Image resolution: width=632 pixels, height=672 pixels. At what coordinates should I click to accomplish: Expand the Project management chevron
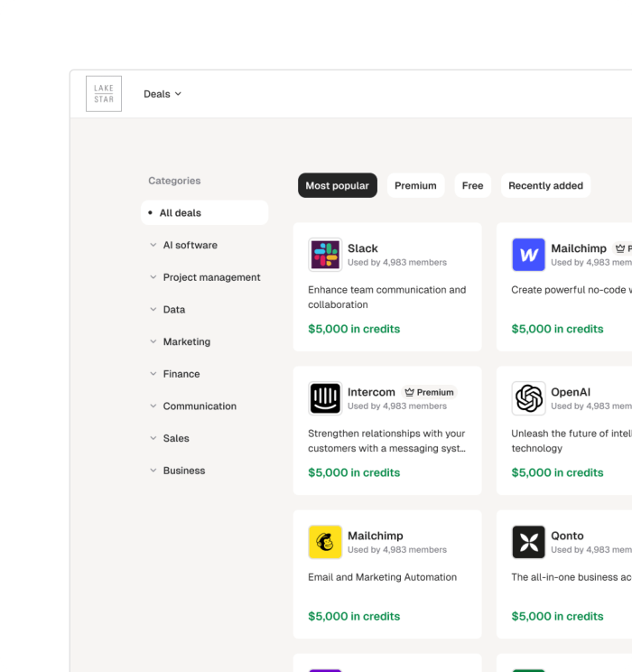coord(153,277)
